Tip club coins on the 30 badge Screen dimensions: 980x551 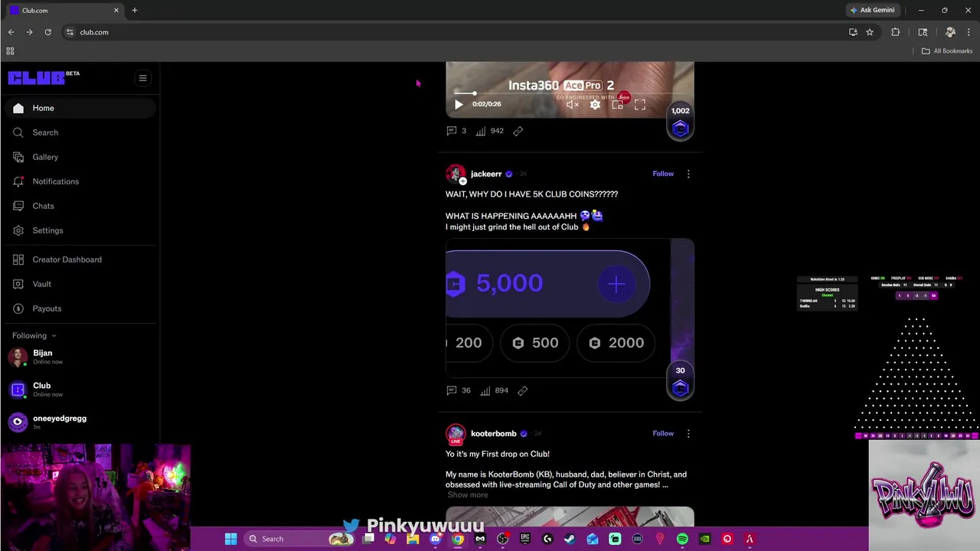(x=680, y=381)
